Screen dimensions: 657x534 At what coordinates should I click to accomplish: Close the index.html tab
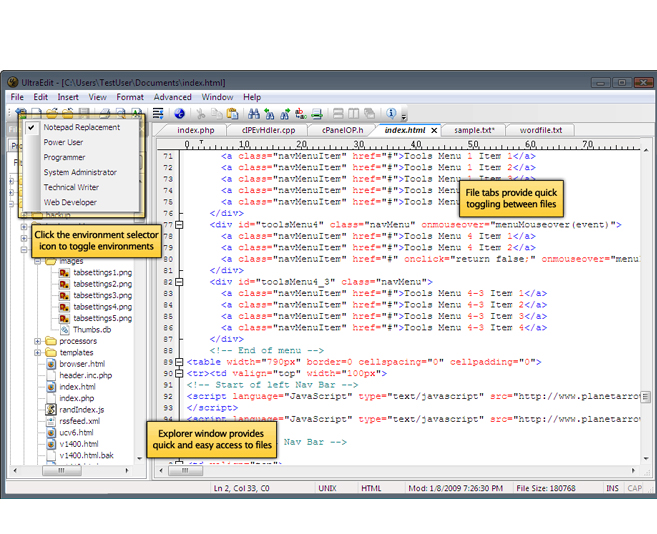(435, 130)
